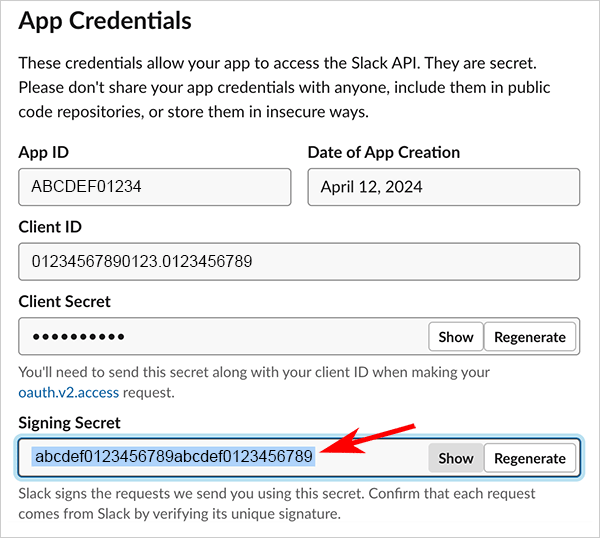Regenerate the Client Secret

[x=530, y=337]
